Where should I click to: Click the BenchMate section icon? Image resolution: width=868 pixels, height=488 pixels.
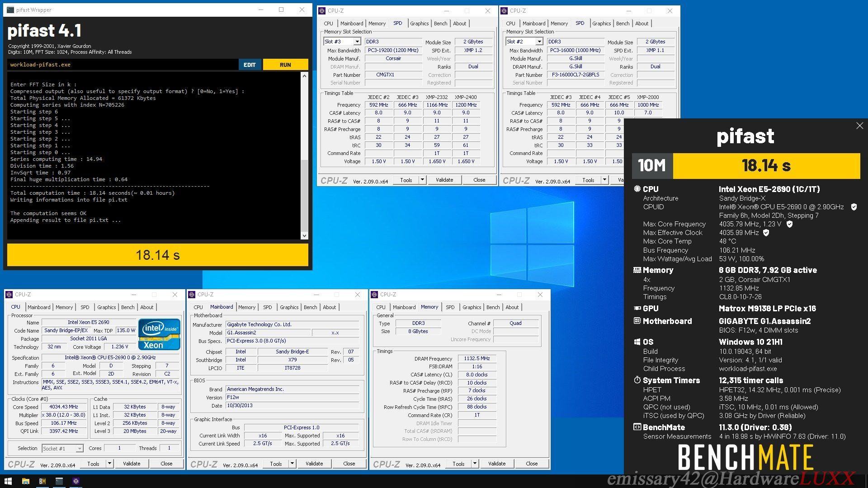[637, 427]
